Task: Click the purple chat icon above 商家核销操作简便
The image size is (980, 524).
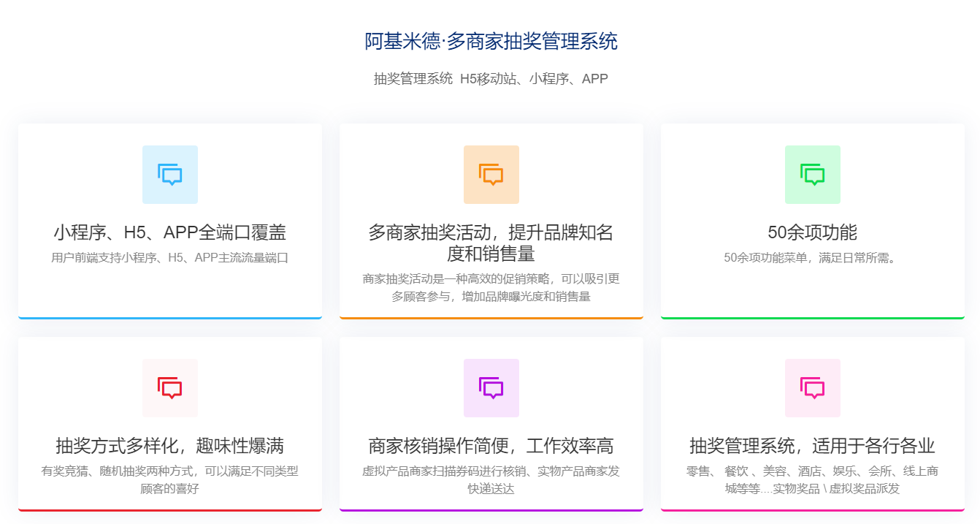Action: point(491,388)
